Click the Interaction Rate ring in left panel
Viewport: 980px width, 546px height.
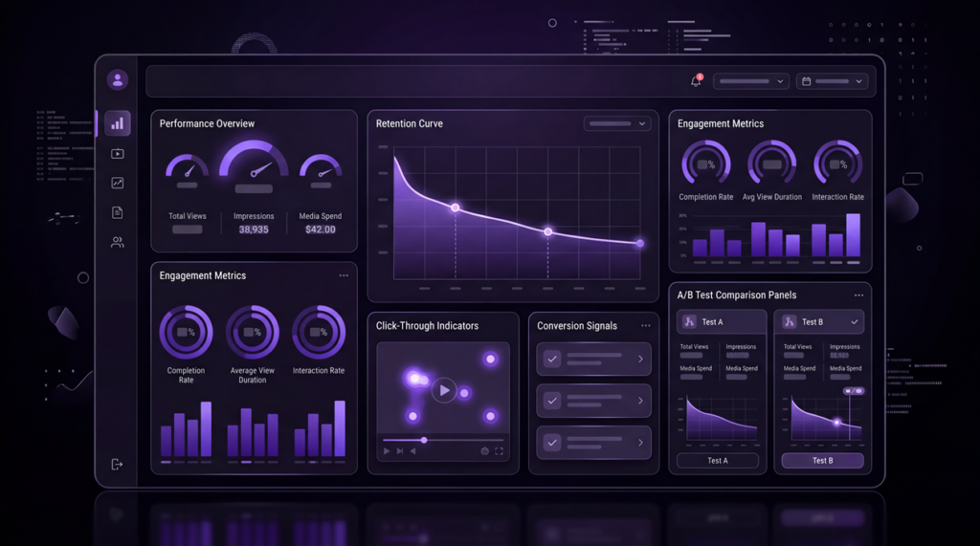coord(319,332)
